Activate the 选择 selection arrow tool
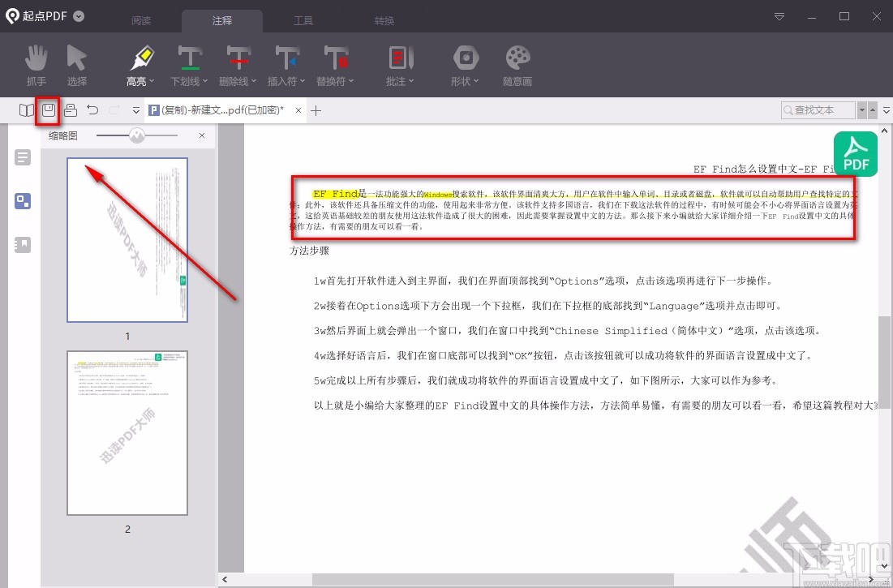The image size is (893, 588). [x=77, y=66]
